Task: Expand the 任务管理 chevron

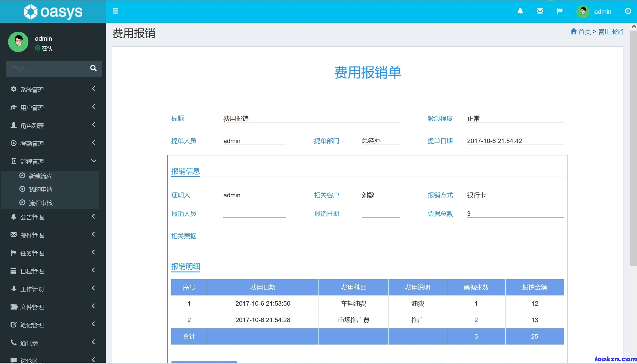Action: [x=94, y=252]
